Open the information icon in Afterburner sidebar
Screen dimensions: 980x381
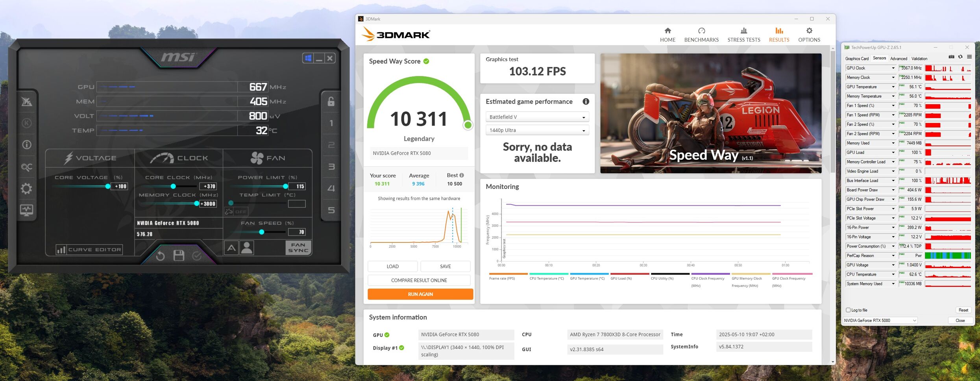pyautogui.click(x=27, y=145)
